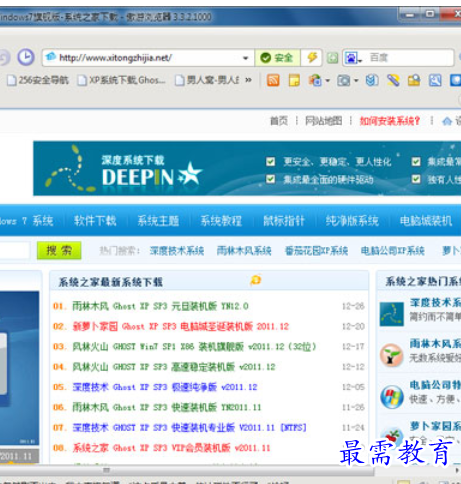
Task: Click the camera screenshot icon
Action: click(343, 80)
